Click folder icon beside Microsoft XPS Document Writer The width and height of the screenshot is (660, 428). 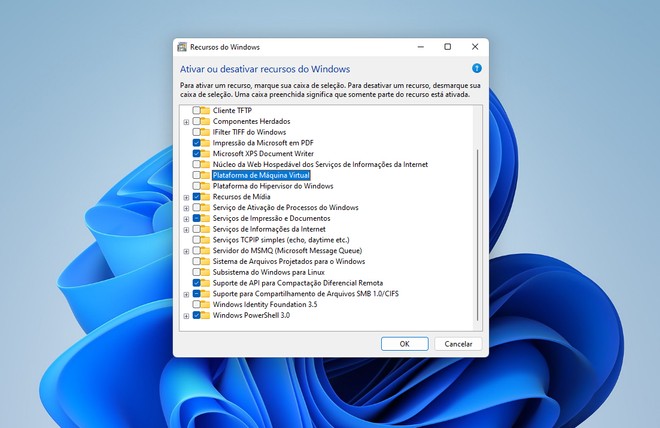click(x=205, y=154)
